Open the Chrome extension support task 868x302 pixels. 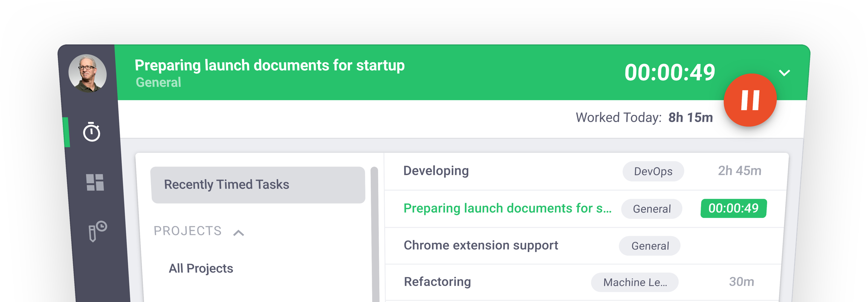(481, 246)
